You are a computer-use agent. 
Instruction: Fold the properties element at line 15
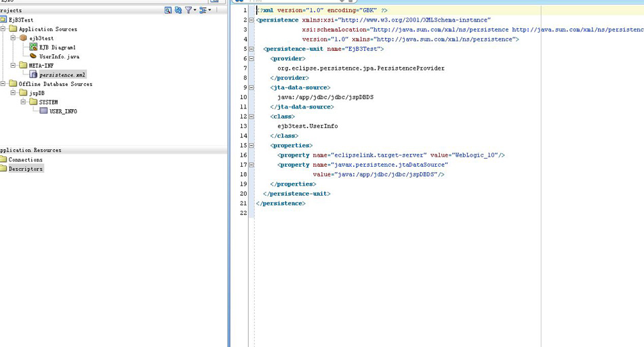click(x=251, y=145)
